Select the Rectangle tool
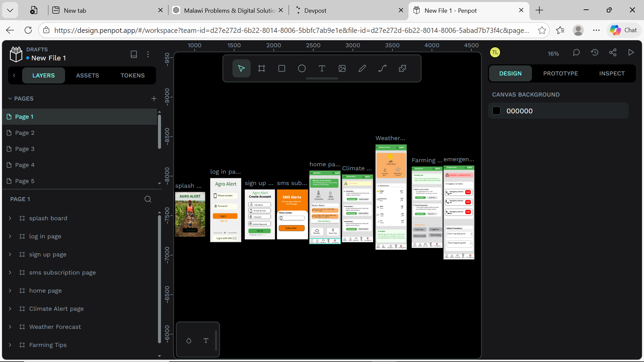Viewport: 644px width, 362px height. [282, 68]
